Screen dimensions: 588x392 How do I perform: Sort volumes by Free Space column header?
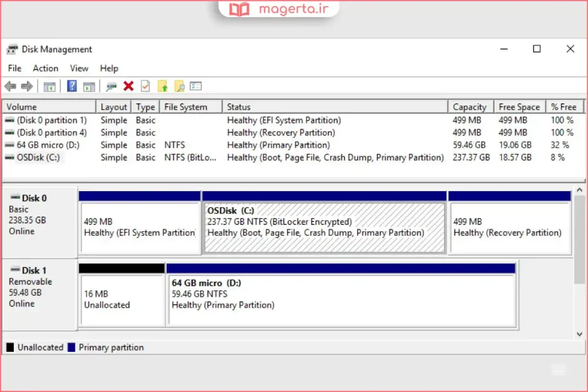click(519, 107)
